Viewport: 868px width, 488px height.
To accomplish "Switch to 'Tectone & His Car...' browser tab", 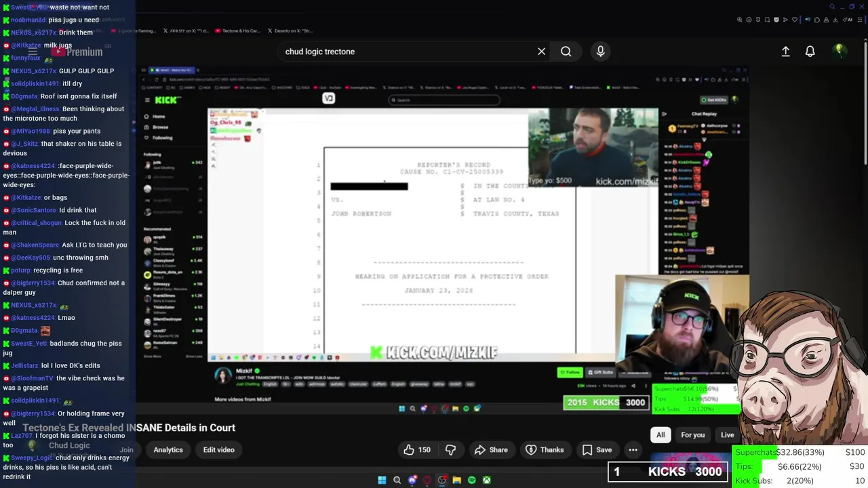I will [x=237, y=30].
